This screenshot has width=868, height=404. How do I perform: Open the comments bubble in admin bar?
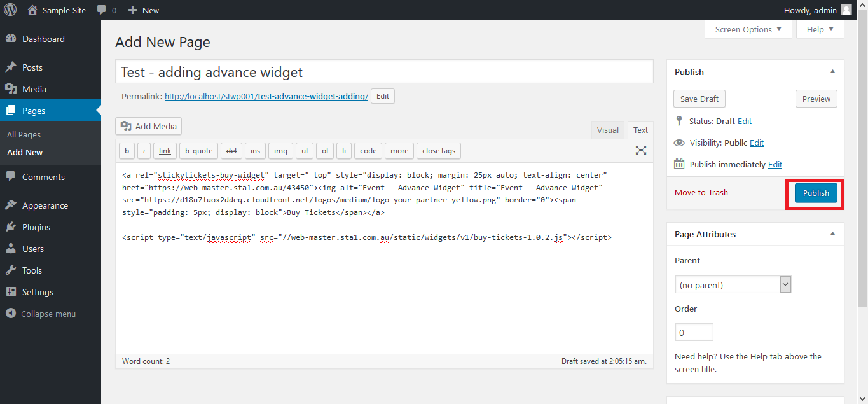coord(106,10)
